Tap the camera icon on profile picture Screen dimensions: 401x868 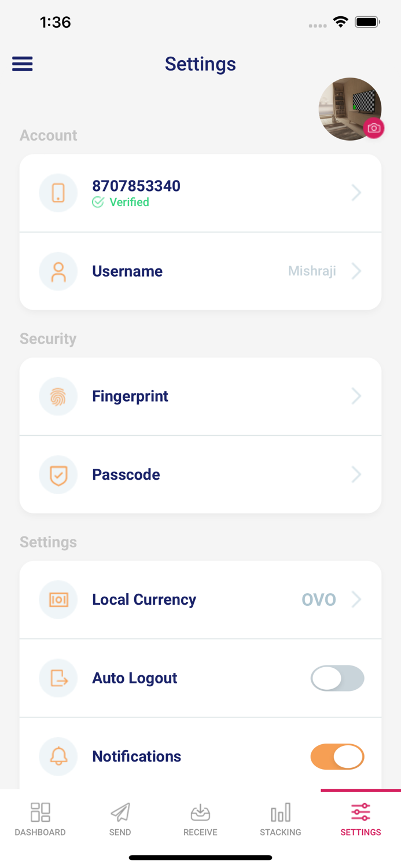coord(374,128)
